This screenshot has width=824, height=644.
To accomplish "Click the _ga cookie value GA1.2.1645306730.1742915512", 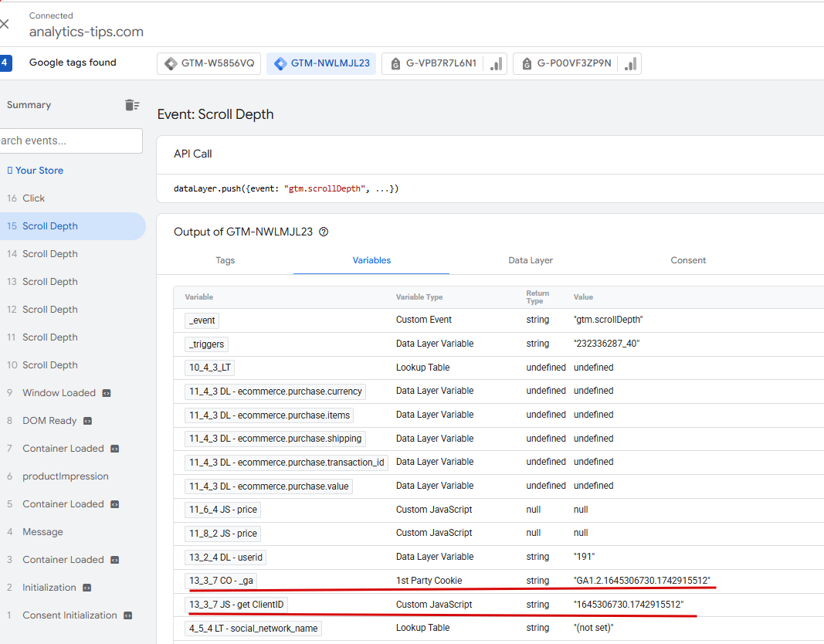I will click(642, 581).
